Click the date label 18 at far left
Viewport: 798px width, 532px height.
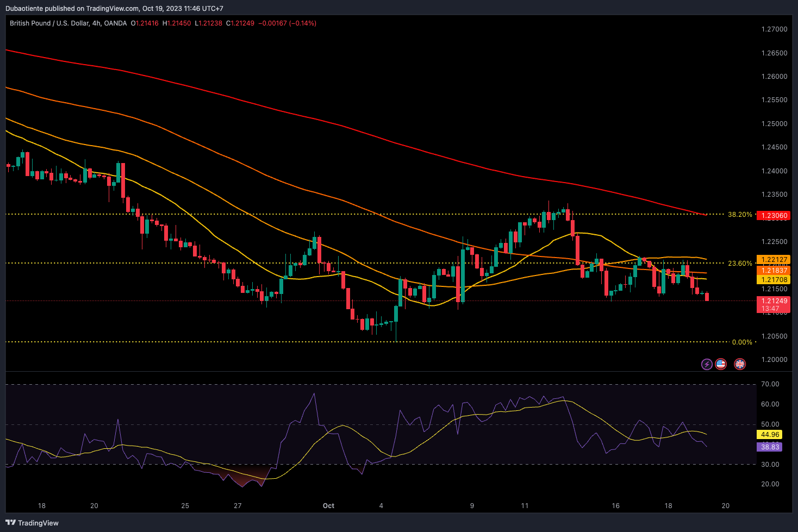pyautogui.click(x=42, y=506)
